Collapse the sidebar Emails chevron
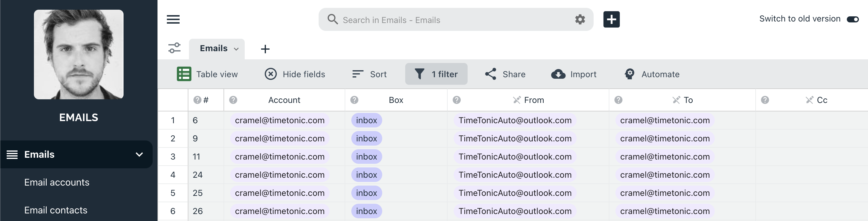 [139, 155]
